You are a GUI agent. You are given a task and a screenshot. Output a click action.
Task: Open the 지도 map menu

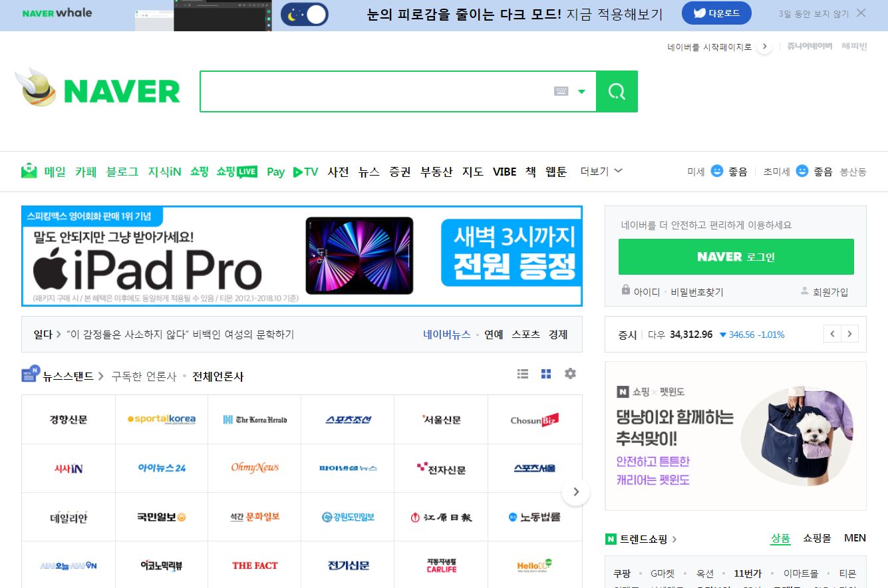pyautogui.click(x=473, y=172)
